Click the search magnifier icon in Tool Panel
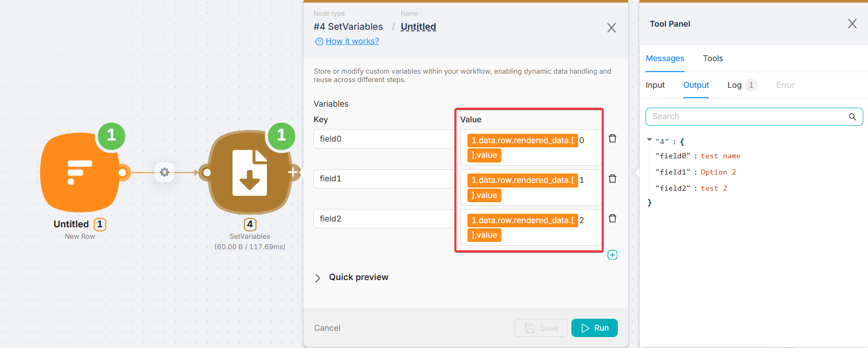The image size is (868, 348). (852, 117)
